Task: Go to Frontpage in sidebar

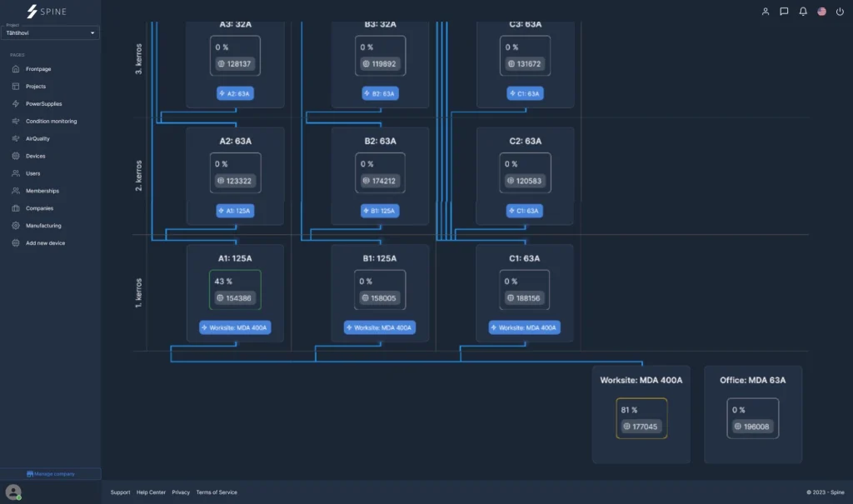Action: (x=37, y=69)
